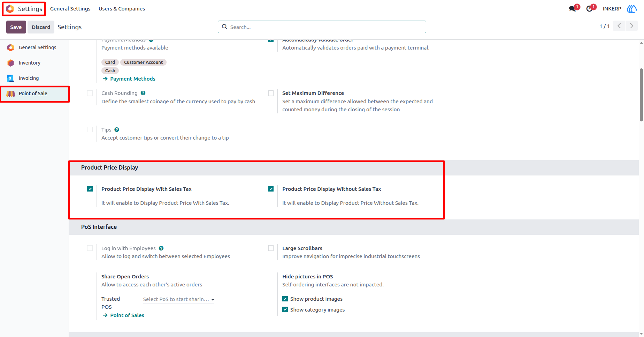Click arrow icon beside Point of Sales link

105,315
